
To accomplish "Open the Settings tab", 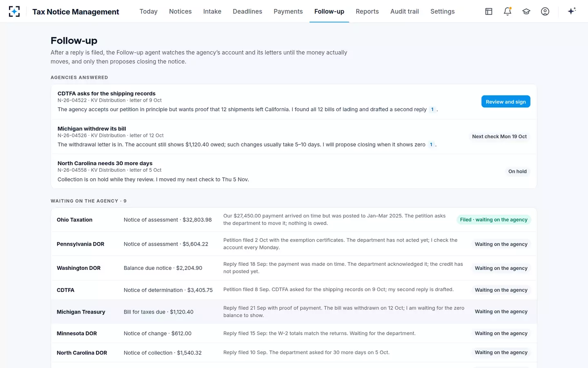I will click(443, 11).
